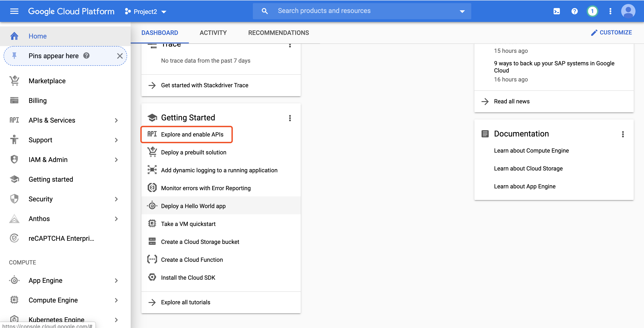Click the pin help question icon
The image size is (644, 328).
coord(87,55)
